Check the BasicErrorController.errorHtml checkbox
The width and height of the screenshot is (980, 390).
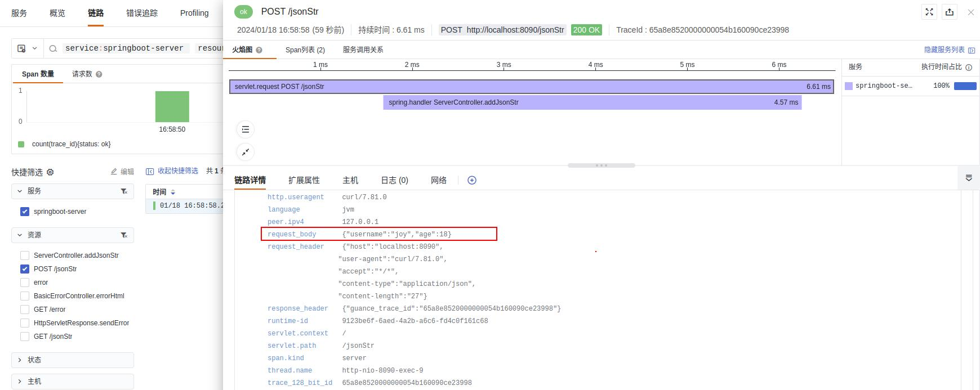(x=25, y=296)
